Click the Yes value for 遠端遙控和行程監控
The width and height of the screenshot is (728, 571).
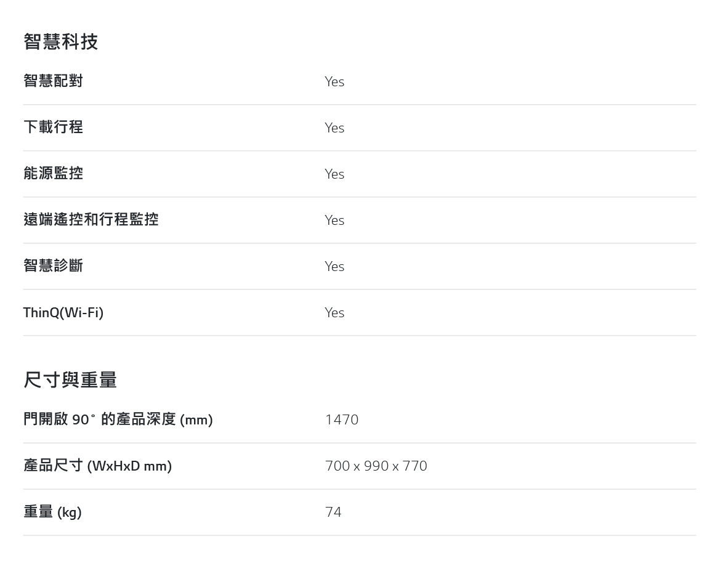[334, 220]
